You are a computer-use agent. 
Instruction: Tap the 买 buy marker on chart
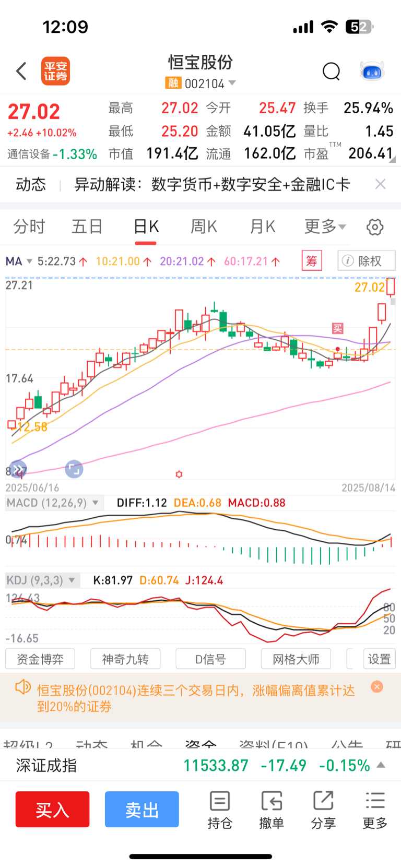tap(338, 328)
